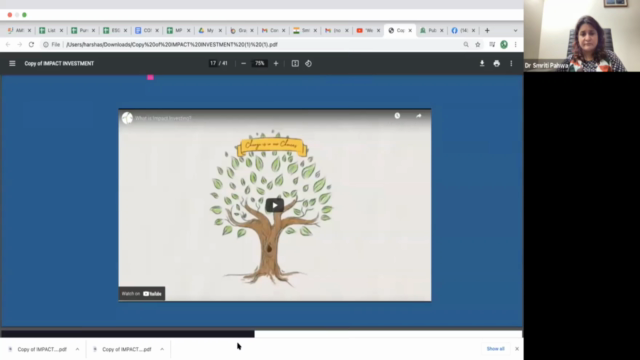Screen dimensions: 640x360
Task: Rotate the PDF counterclockwise
Action: point(309,63)
